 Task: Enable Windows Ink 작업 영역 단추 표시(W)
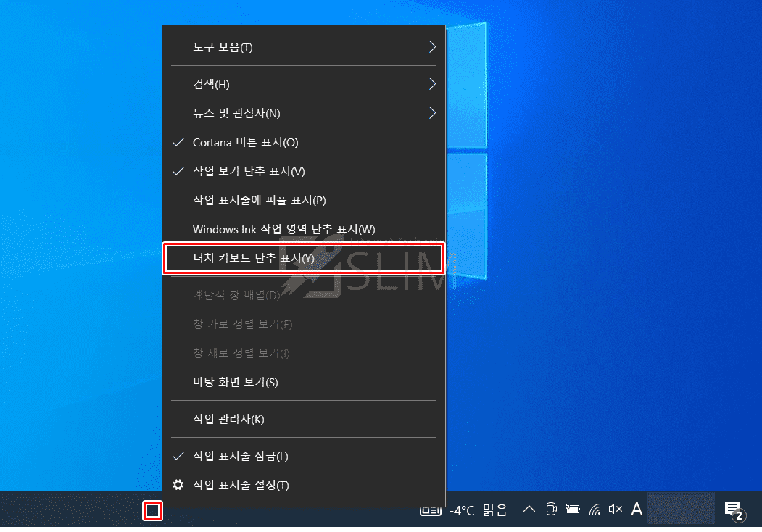304,229
